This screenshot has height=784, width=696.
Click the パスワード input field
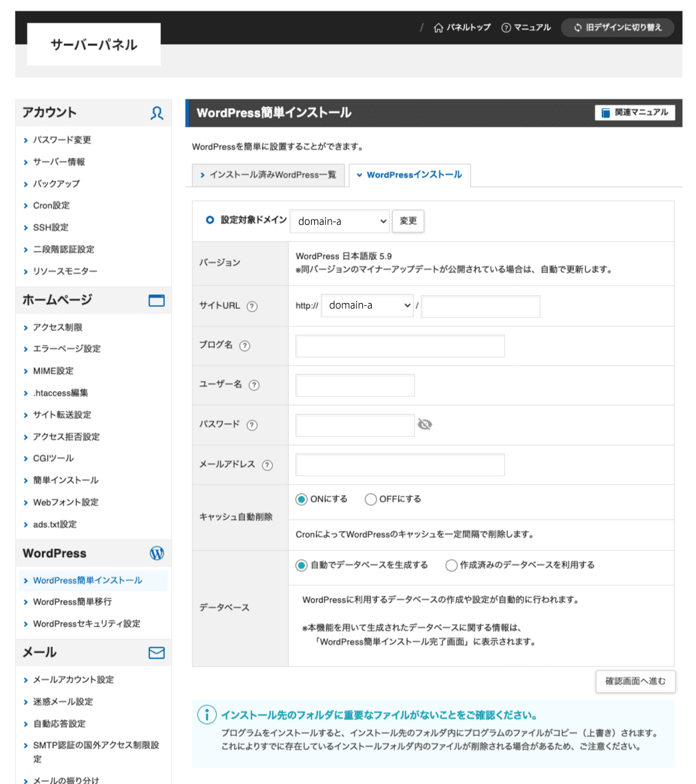(x=355, y=425)
